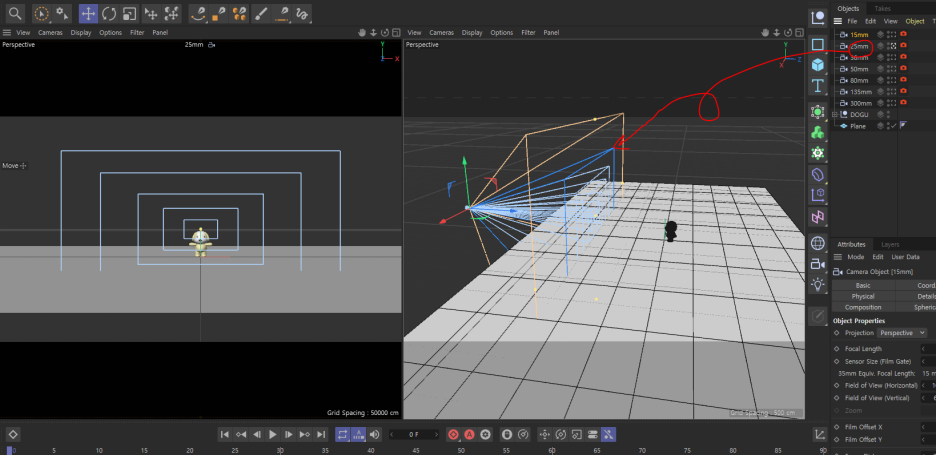Click frame 30 on the timeline ruler
The width and height of the screenshot is (936, 455).
pyautogui.click(x=280, y=450)
